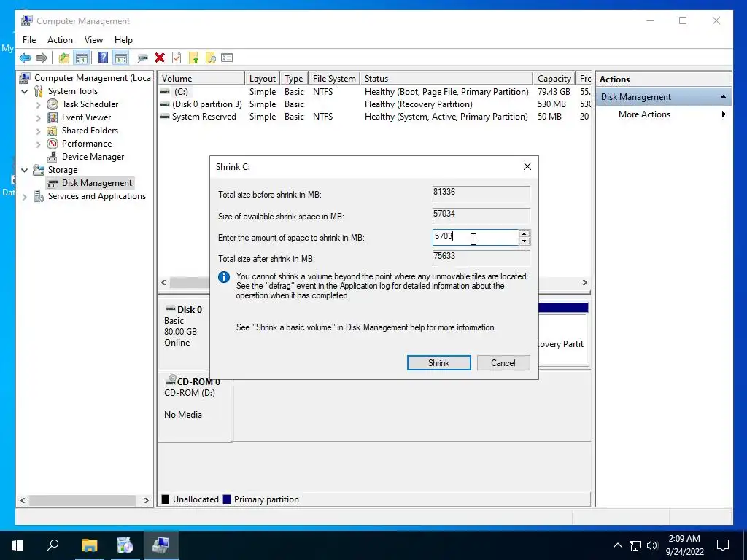This screenshot has width=747, height=560.
Task: Click the checklist settings toolbar icon
Action: coord(228,58)
